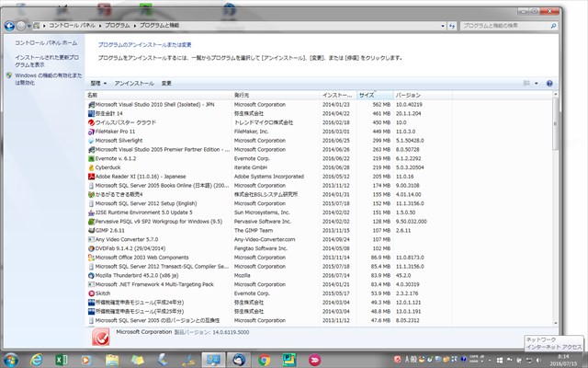
Task: Open the help question mark icon
Action: (549, 84)
